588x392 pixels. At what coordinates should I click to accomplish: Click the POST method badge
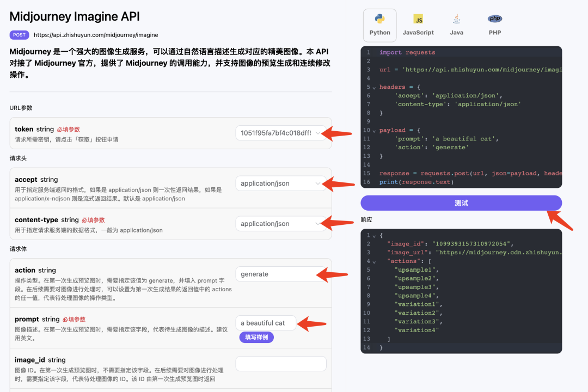pyautogui.click(x=19, y=35)
